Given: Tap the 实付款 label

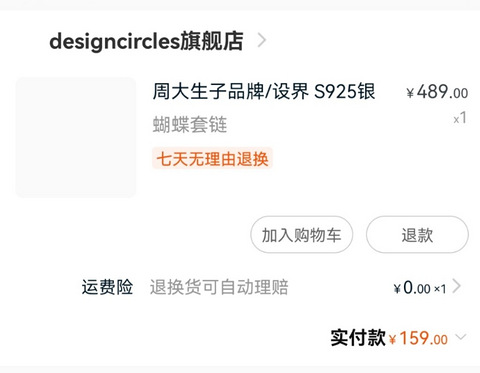Looking at the screenshot, I should point(358,338).
